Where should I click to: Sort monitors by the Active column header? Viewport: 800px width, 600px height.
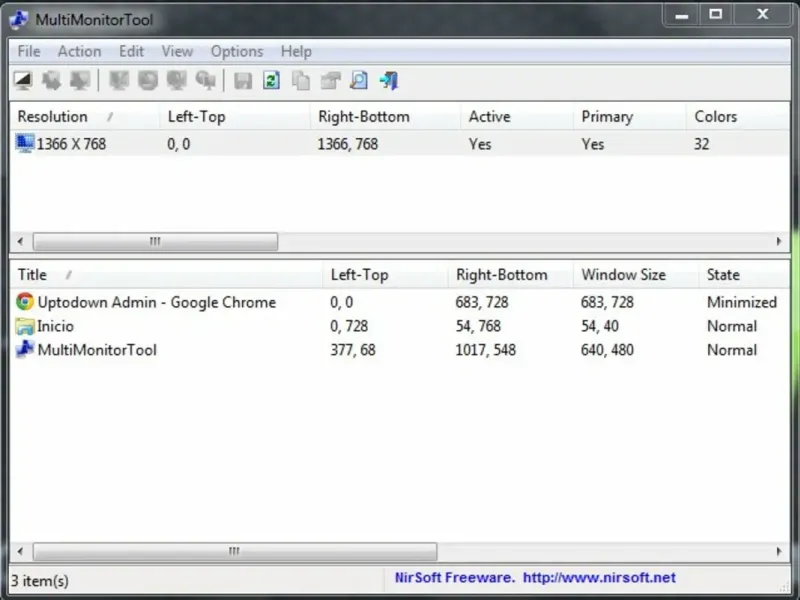(x=517, y=117)
